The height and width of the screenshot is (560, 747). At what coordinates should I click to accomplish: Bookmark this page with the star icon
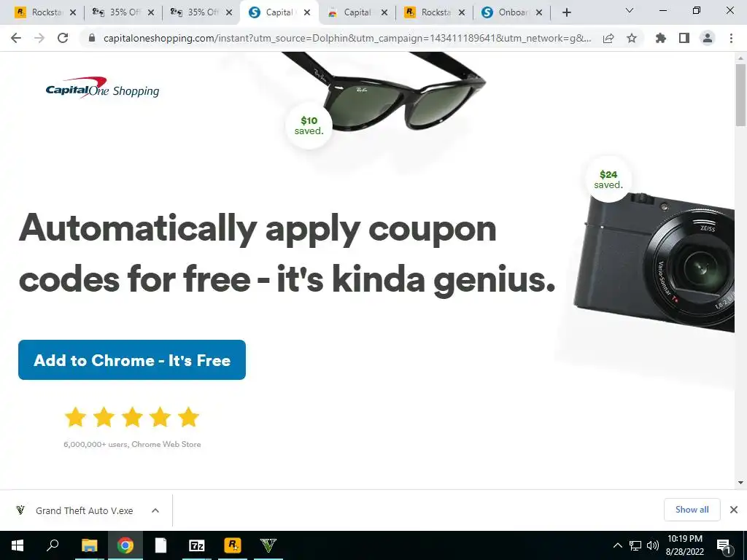[632, 38]
